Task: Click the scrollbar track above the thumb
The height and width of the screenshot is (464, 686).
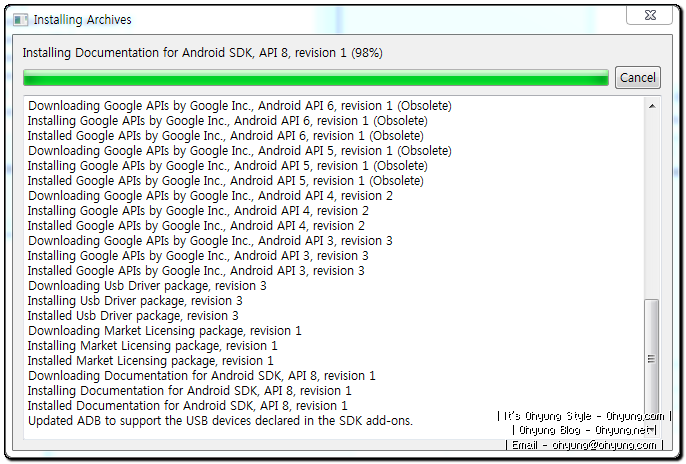Action: point(651,206)
